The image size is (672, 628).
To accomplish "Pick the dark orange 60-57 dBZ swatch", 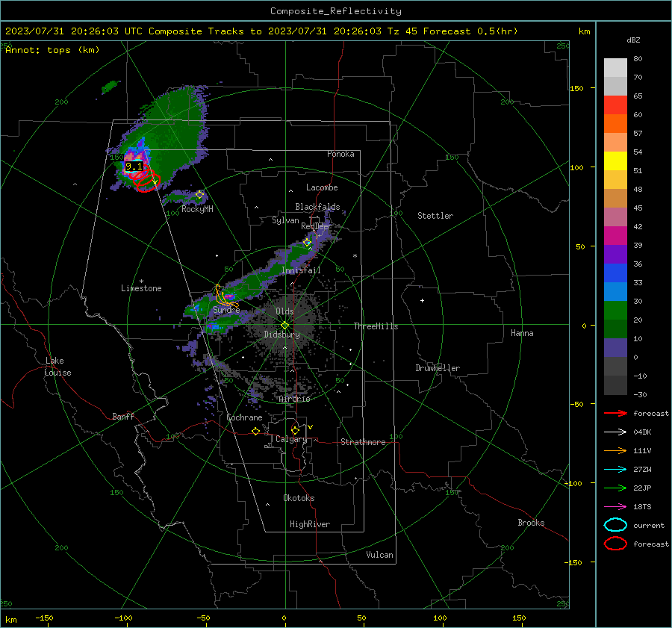I will 615,124.
